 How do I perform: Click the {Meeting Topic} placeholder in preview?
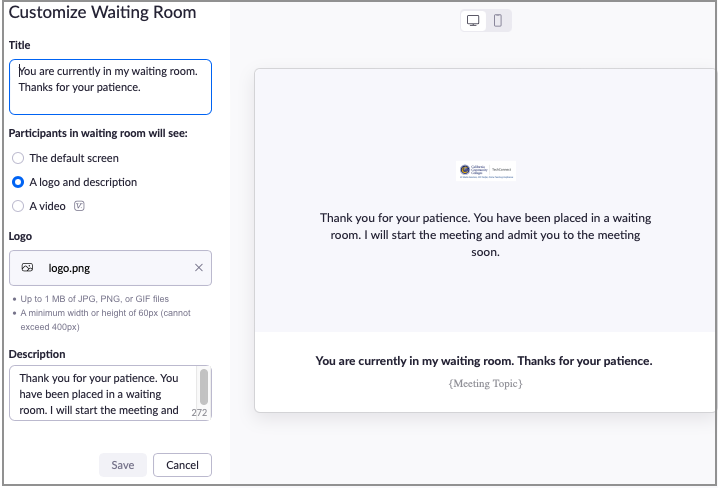(x=485, y=383)
